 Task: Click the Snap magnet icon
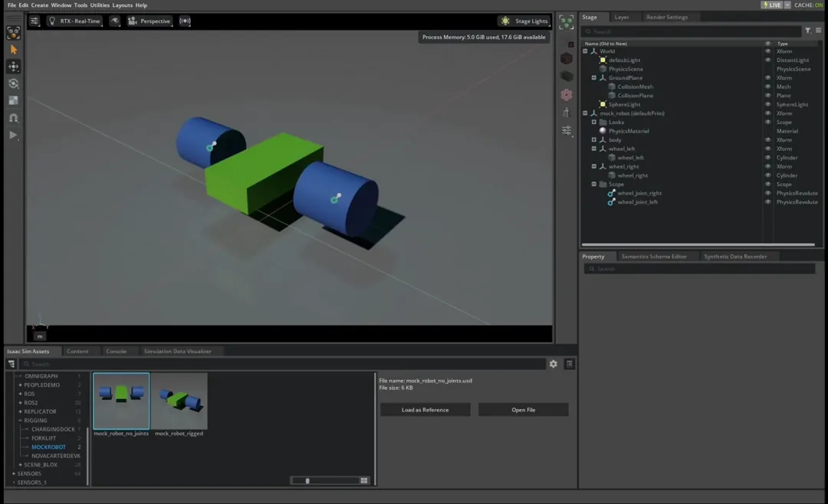(13, 118)
